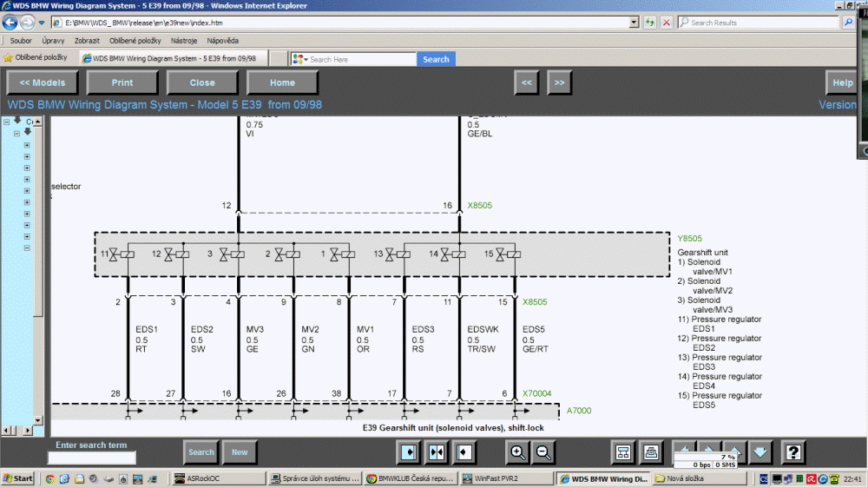Refresh the page with the green arrows icon
Image resolution: width=868 pixels, height=488 pixels.
point(650,23)
